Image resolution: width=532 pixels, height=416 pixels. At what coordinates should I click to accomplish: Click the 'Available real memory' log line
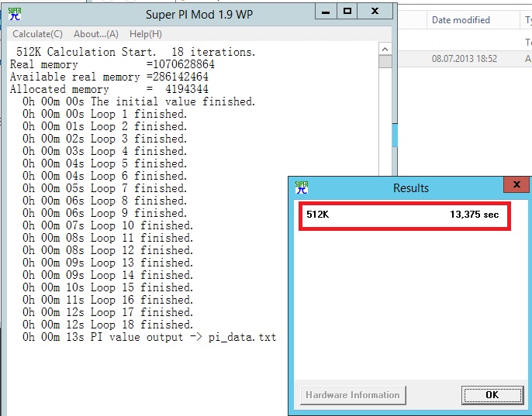pos(109,77)
